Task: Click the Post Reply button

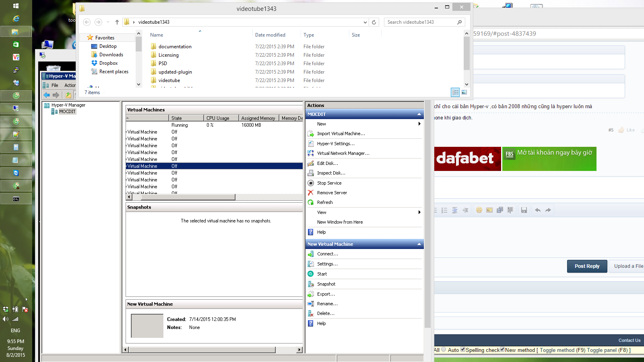Action: pyautogui.click(x=587, y=266)
